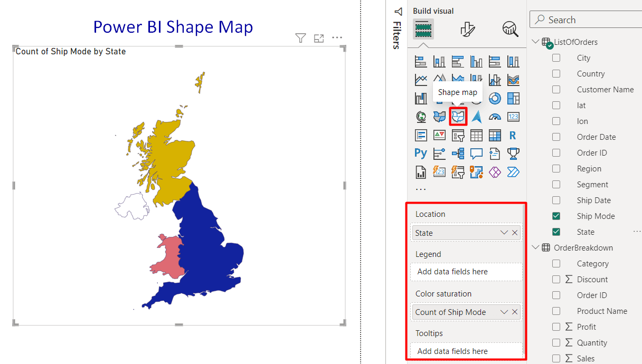The height and width of the screenshot is (364, 642).
Task: Check the City field checkbox
Action: pos(556,58)
